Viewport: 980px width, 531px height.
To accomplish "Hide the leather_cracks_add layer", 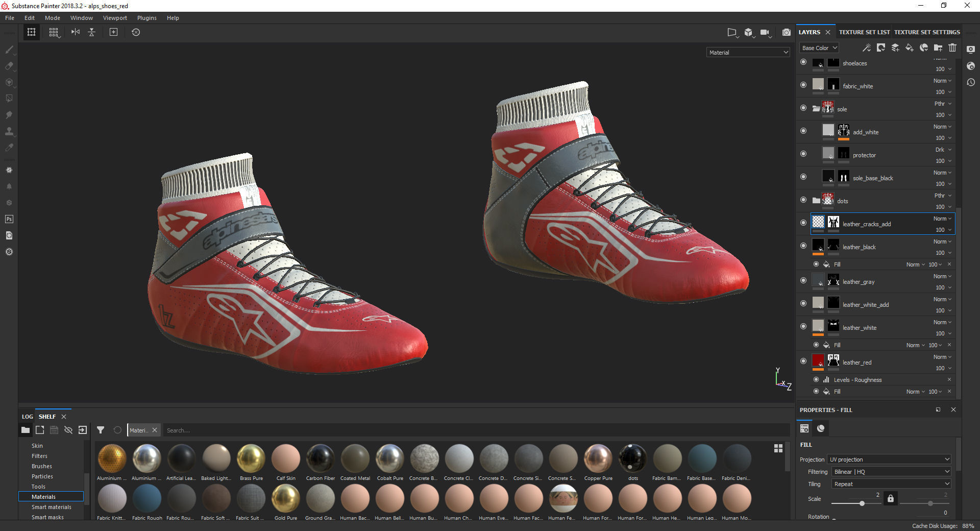I will (x=803, y=223).
